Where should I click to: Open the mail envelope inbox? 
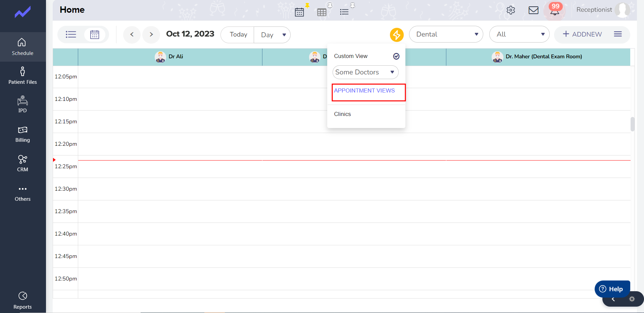(533, 10)
